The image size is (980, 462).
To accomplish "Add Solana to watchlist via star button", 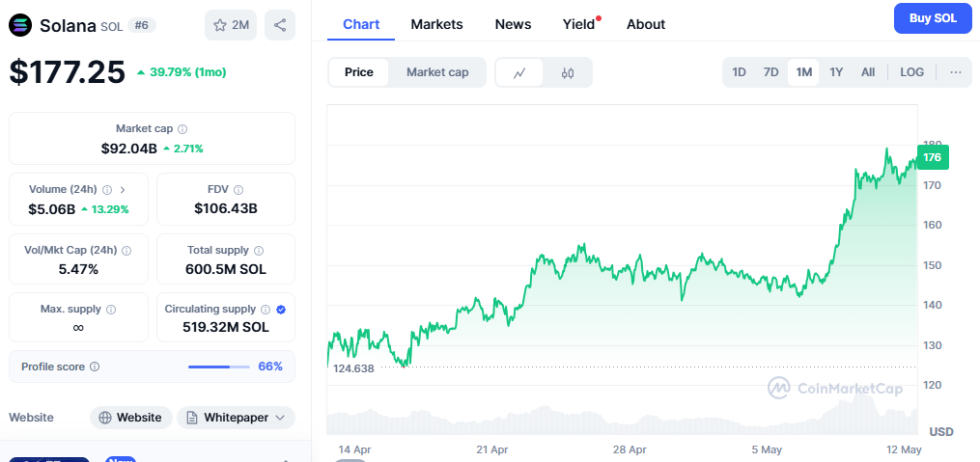I will coord(231,26).
